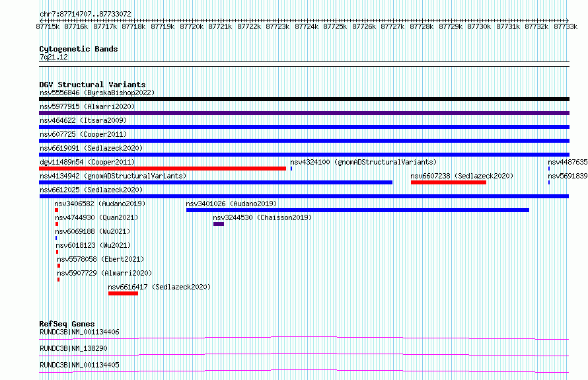The height and width of the screenshot is (380, 588).
Task: Click the nsv4744930 (Quan2021) label
Action: click(96, 217)
